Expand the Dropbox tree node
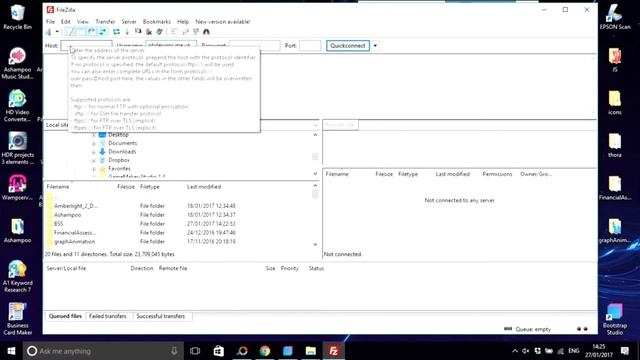 [x=93, y=160]
